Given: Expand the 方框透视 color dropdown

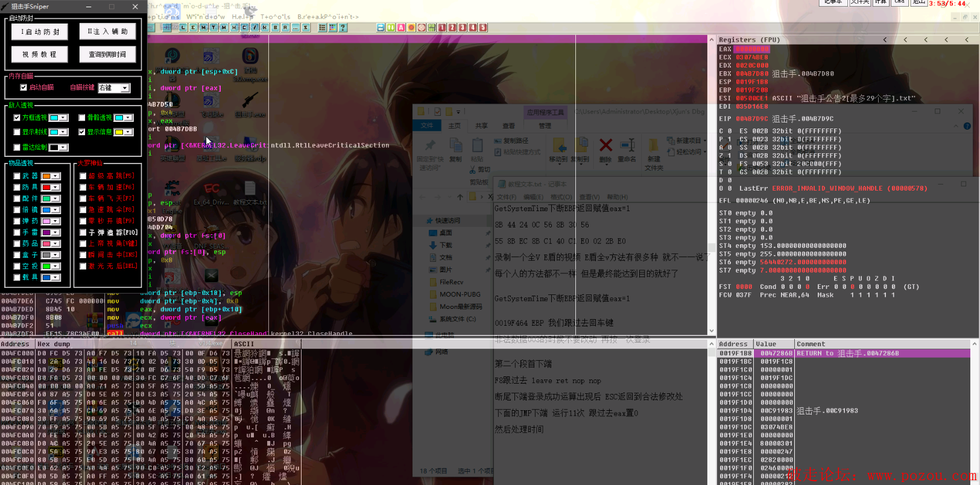Looking at the screenshot, I should 63,118.
